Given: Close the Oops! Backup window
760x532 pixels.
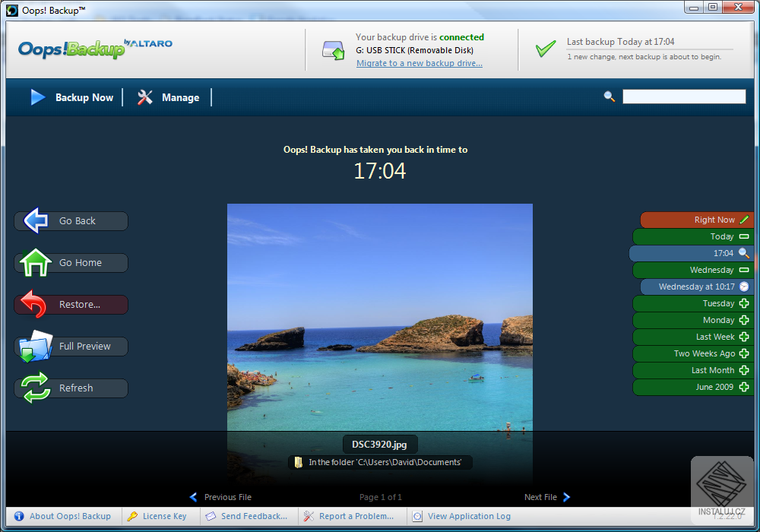Looking at the screenshot, I should [x=738, y=8].
